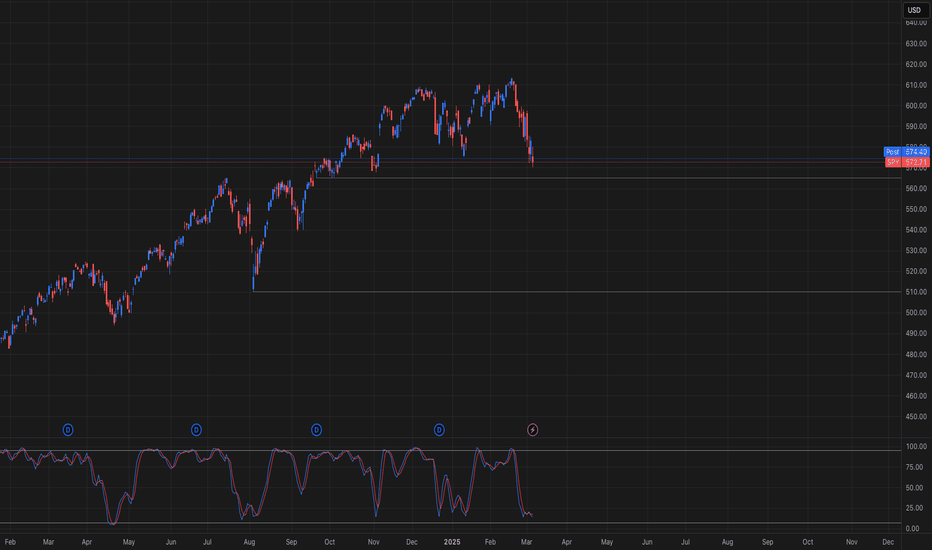Click the 500.00 price scale label
932x550 pixels.
(x=916, y=313)
